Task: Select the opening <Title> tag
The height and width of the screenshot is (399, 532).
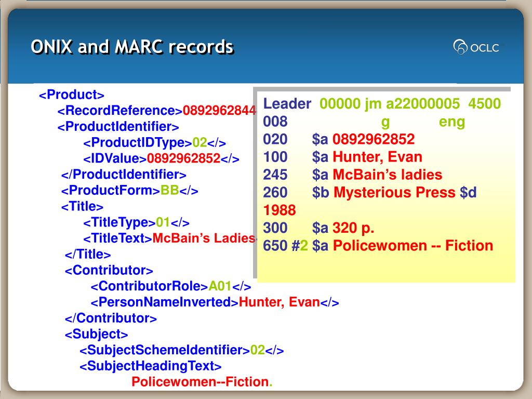Action: pos(82,206)
